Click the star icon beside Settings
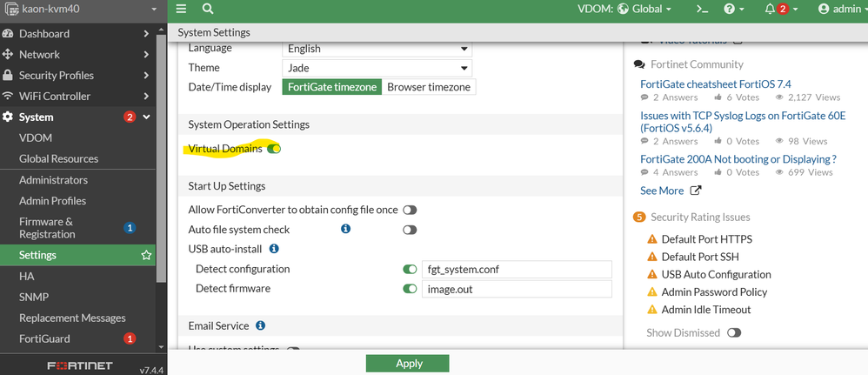 [x=146, y=255]
